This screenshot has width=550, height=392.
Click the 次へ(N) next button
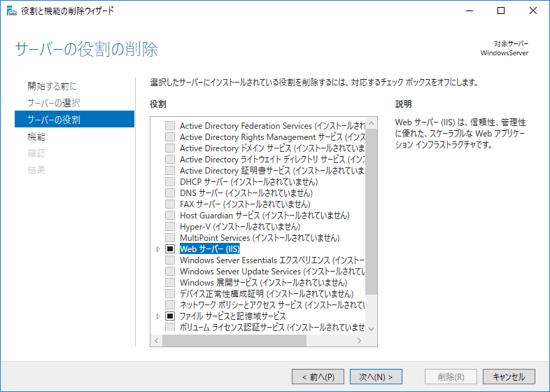pyautogui.click(x=376, y=377)
